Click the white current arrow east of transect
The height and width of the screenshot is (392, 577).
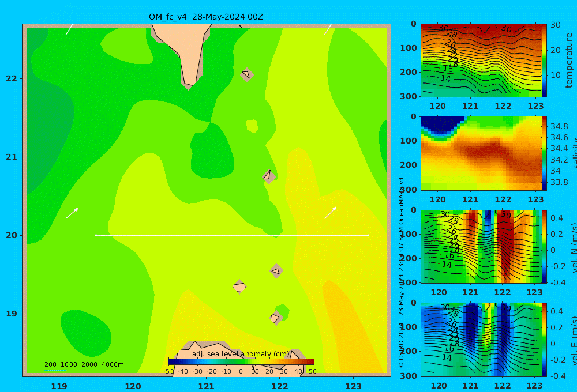(x=331, y=213)
